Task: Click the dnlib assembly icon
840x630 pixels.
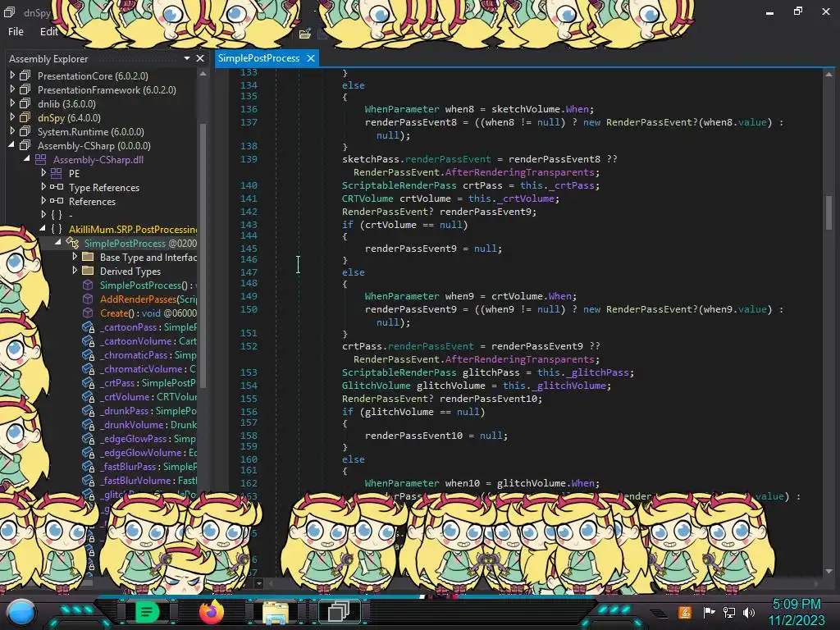Action: click(25, 104)
